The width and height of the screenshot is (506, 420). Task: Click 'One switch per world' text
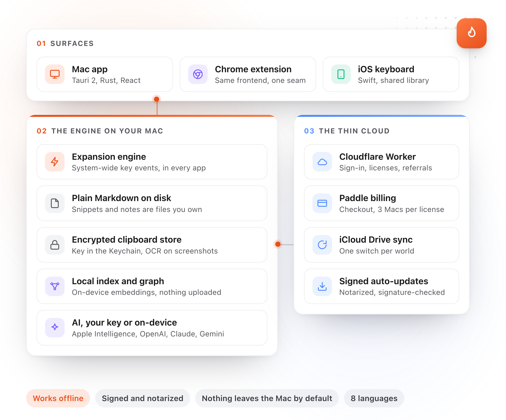click(376, 251)
